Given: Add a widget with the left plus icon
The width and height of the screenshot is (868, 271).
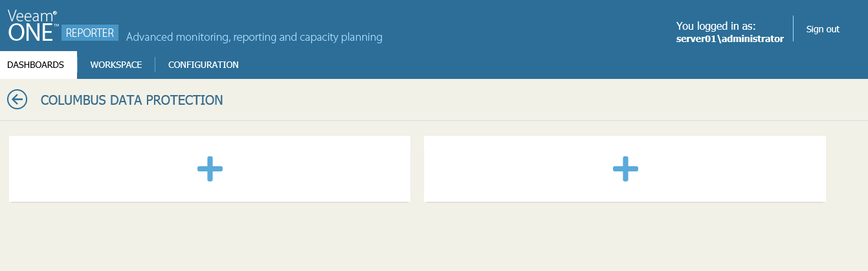Looking at the screenshot, I should [x=210, y=169].
